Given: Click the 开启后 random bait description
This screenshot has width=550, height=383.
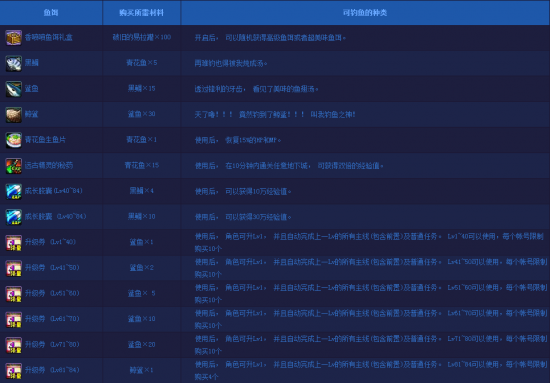Looking at the screenshot, I should [270, 38].
